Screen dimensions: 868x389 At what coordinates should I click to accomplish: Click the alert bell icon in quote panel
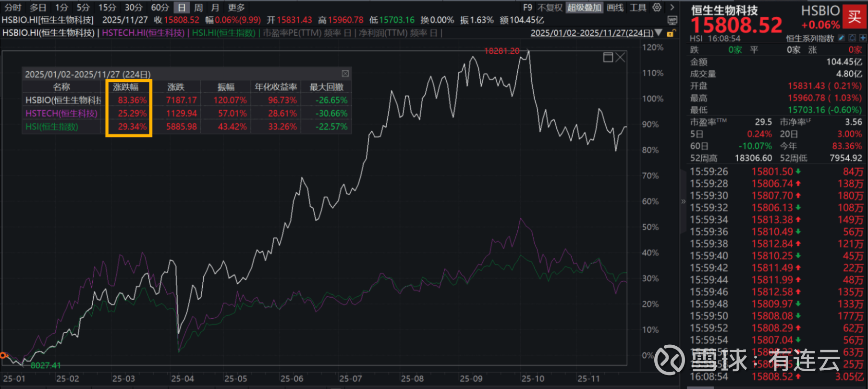coord(852,38)
